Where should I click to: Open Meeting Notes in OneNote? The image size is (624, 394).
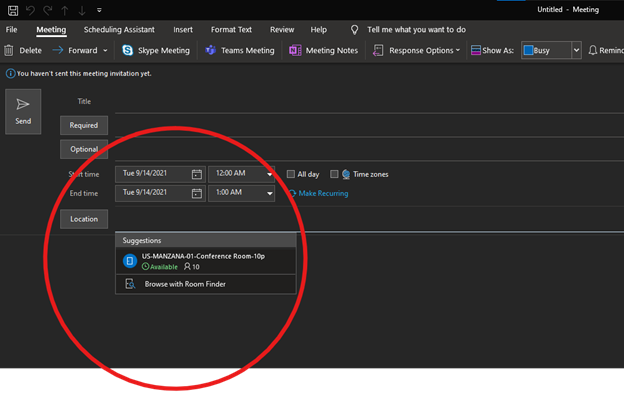(324, 51)
